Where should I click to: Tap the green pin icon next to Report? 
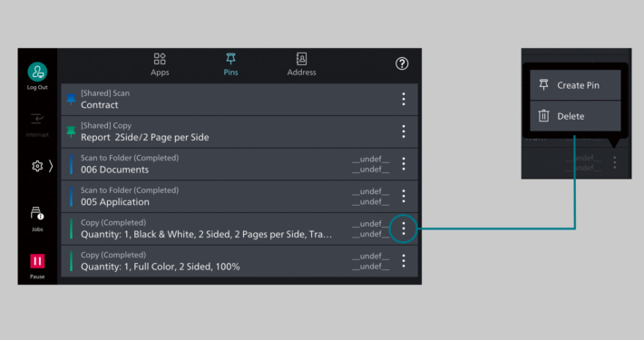coord(71,131)
